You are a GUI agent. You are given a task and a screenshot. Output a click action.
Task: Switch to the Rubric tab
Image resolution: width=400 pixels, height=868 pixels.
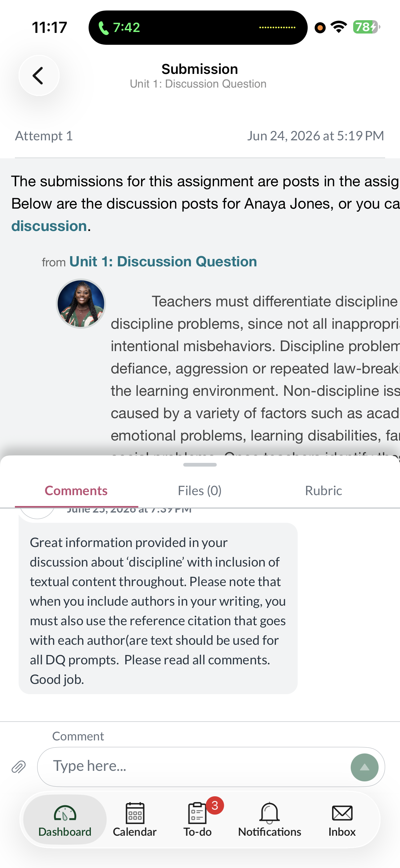pos(324,491)
